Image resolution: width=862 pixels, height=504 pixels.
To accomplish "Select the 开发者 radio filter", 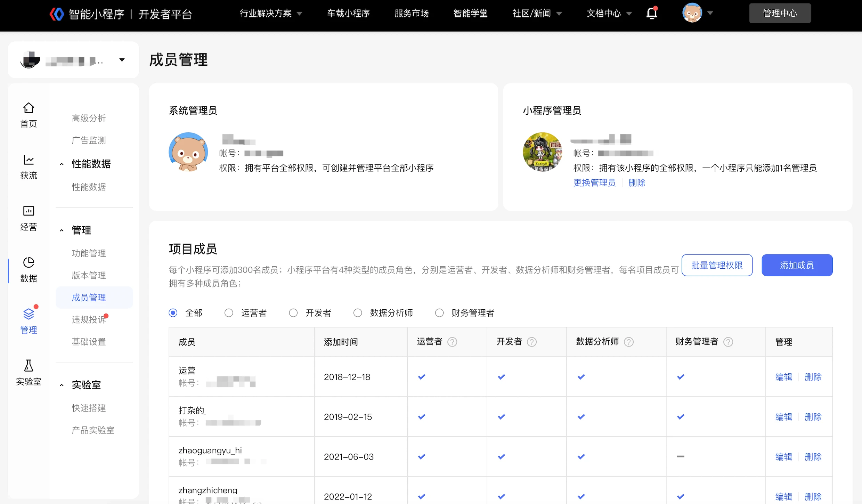I will pos(293,313).
